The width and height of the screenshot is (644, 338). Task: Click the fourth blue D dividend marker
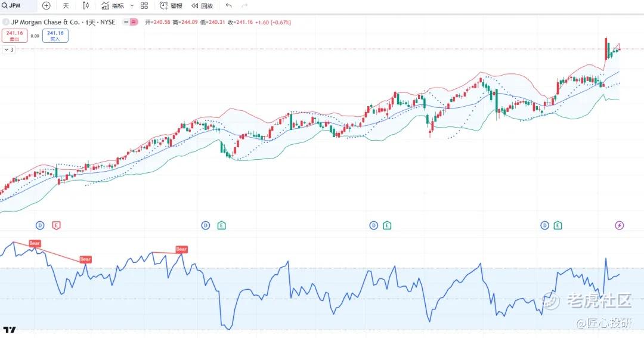(544, 225)
